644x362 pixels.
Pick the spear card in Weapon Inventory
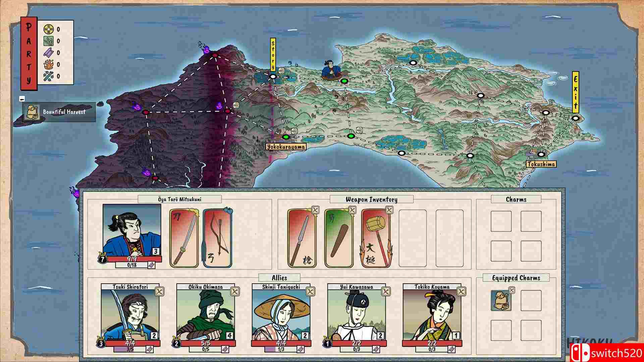coord(302,238)
